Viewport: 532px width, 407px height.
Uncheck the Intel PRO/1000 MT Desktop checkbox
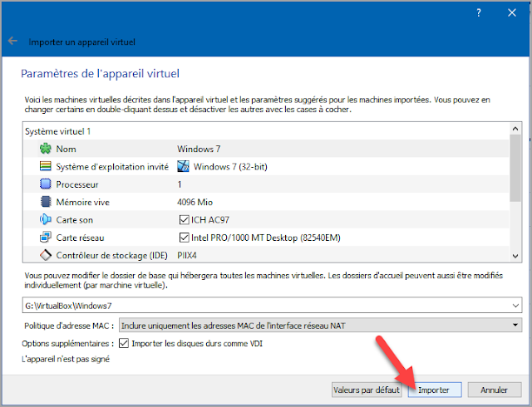pos(184,238)
